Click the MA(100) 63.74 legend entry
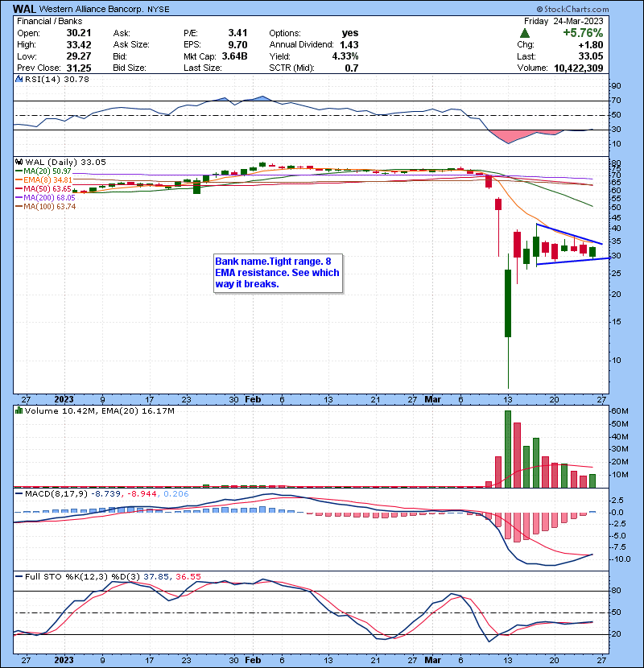The width and height of the screenshot is (644, 668). 46,207
